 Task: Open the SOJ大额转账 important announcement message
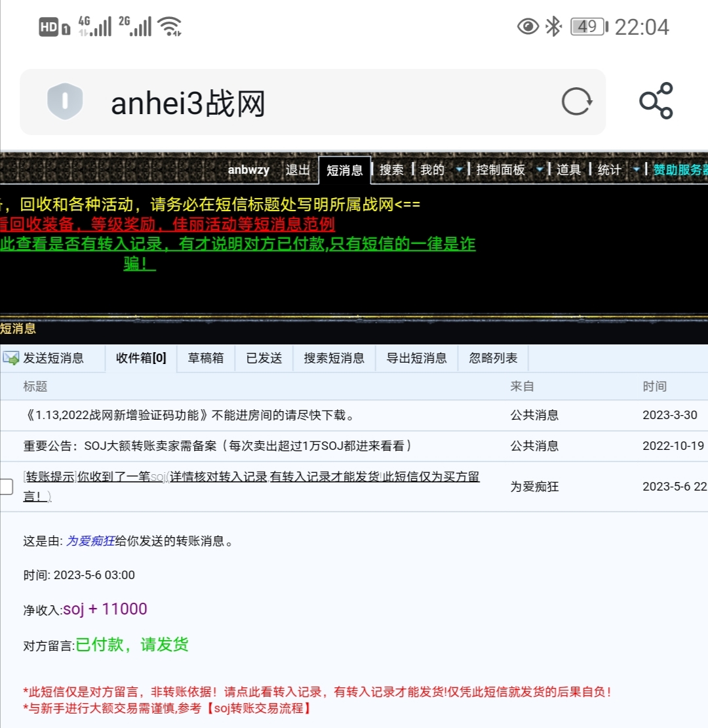point(218,446)
